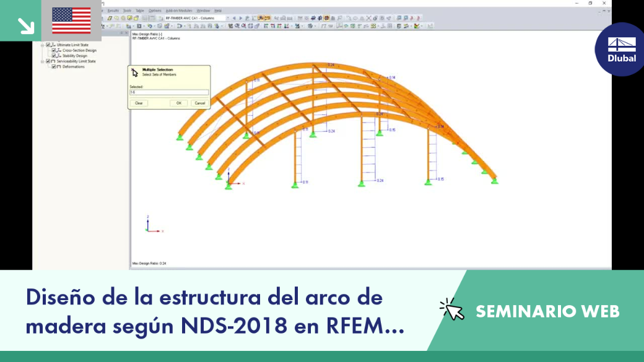Toggle the Stability Design checkbox
The height and width of the screenshot is (362, 644).
pyautogui.click(x=54, y=56)
